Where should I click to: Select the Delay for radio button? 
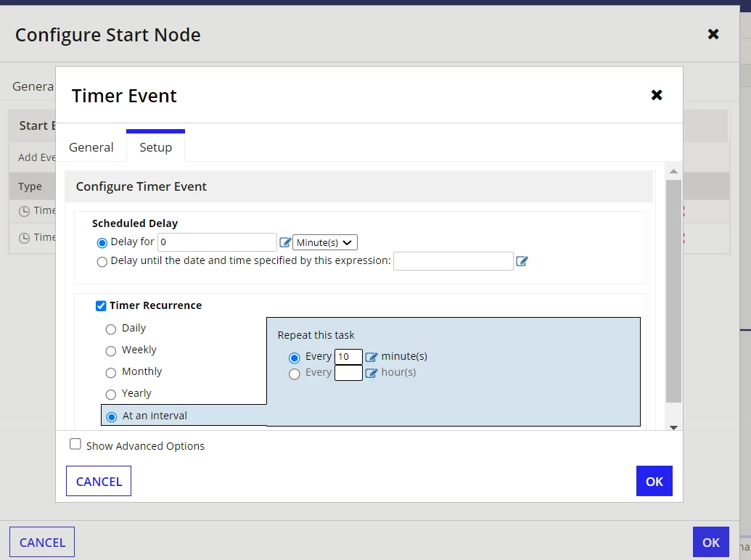[102, 243]
